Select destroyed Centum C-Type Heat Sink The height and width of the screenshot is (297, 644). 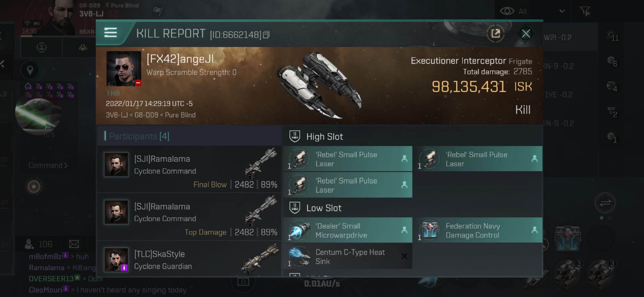(348, 257)
